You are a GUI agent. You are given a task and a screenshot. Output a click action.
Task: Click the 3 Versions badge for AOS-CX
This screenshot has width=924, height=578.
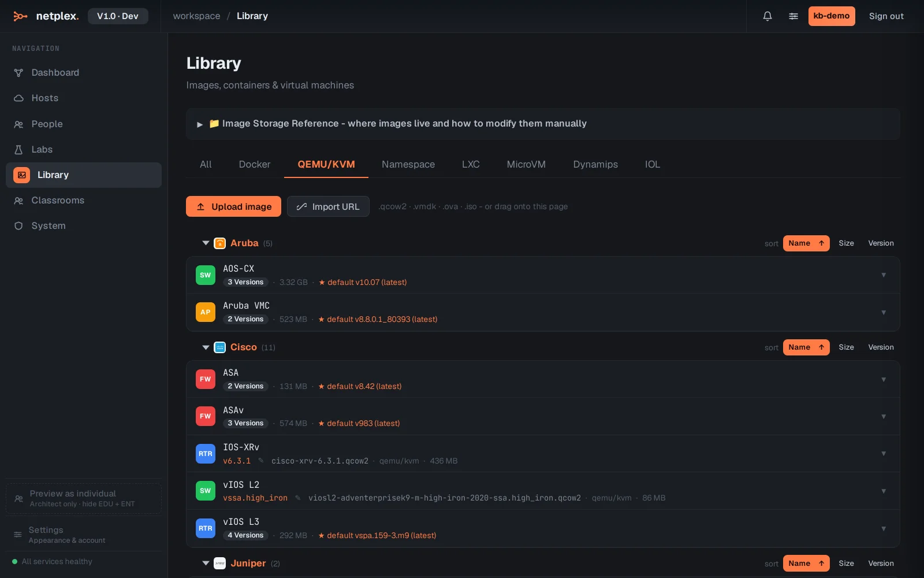coord(245,282)
